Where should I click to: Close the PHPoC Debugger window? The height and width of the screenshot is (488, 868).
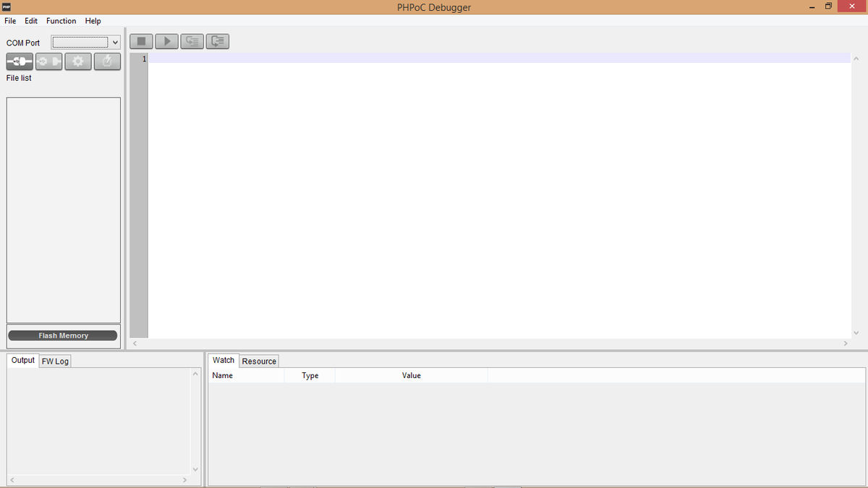tap(852, 7)
